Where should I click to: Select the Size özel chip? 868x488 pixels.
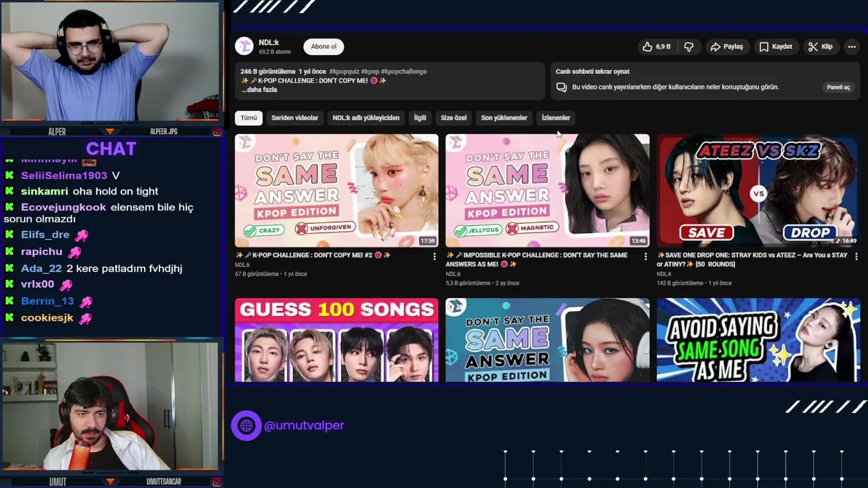pos(454,118)
